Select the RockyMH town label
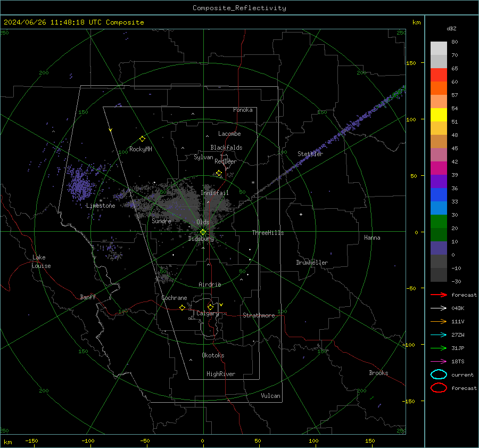The height and width of the screenshot is (448, 479). pyautogui.click(x=141, y=149)
